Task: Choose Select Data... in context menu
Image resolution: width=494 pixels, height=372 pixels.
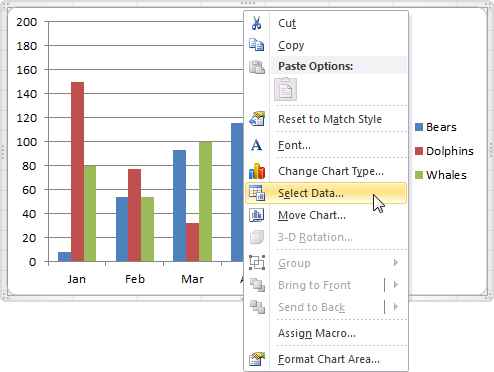Action: click(325, 193)
